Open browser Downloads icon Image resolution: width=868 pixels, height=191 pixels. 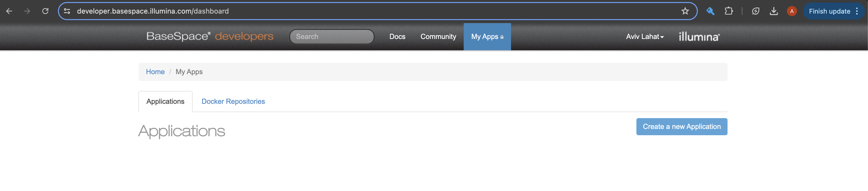pos(774,11)
